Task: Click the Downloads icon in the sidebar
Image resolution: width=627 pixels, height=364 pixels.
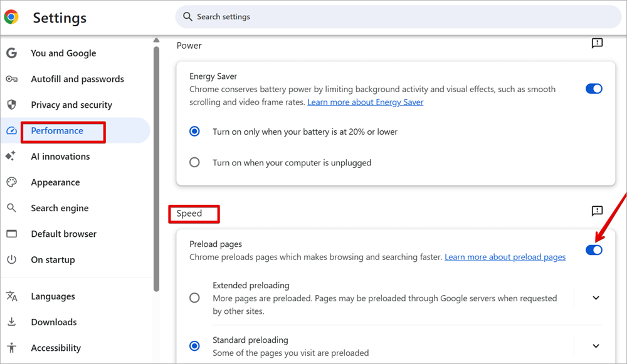Action: (x=11, y=321)
